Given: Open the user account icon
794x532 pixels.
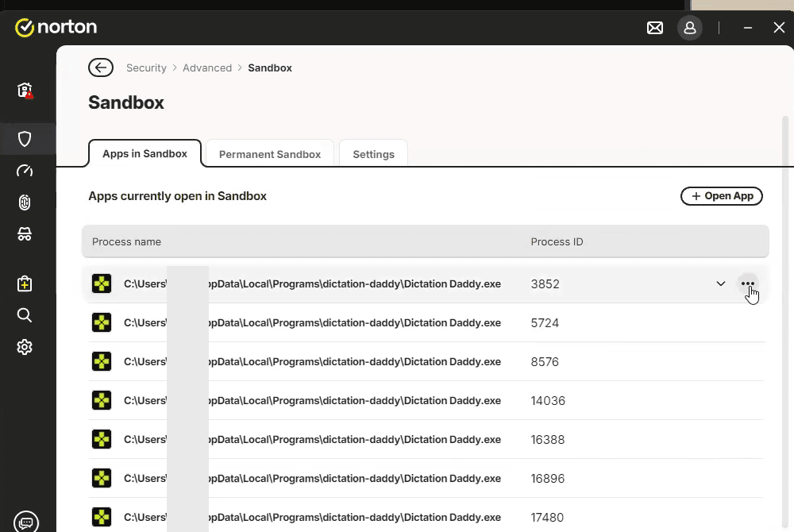Looking at the screenshot, I should pyautogui.click(x=690, y=28).
